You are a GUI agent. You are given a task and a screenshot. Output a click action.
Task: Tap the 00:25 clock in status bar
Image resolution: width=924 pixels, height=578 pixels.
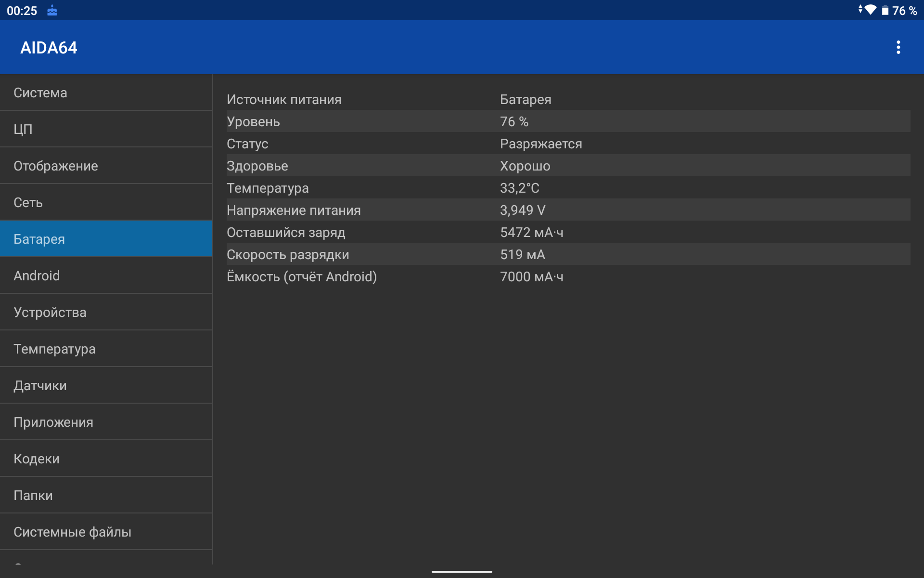tap(22, 11)
